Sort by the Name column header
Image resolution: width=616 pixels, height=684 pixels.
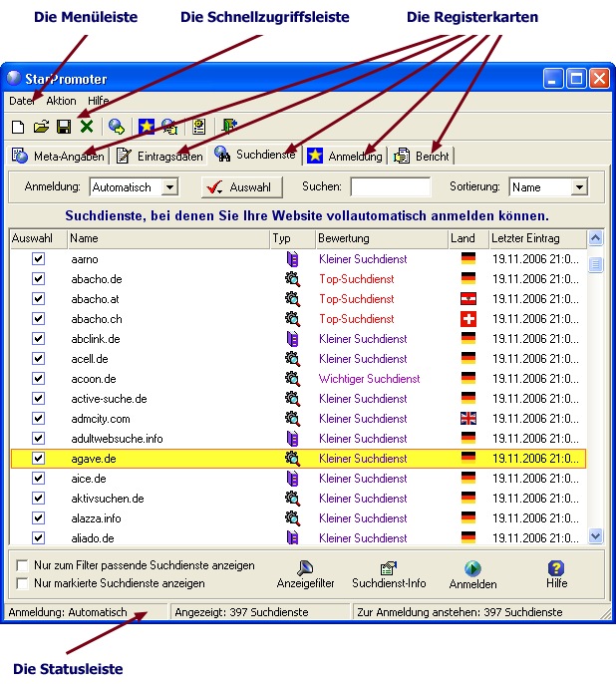click(x=168, y=238)
